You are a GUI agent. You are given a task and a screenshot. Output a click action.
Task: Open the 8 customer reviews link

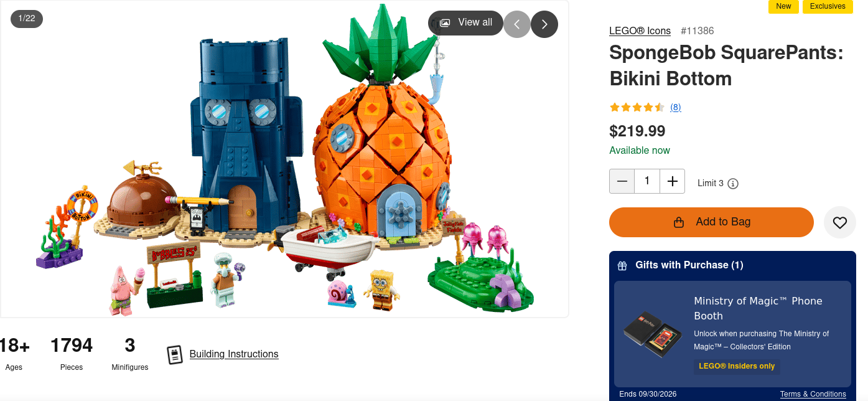tap(676, 107)
